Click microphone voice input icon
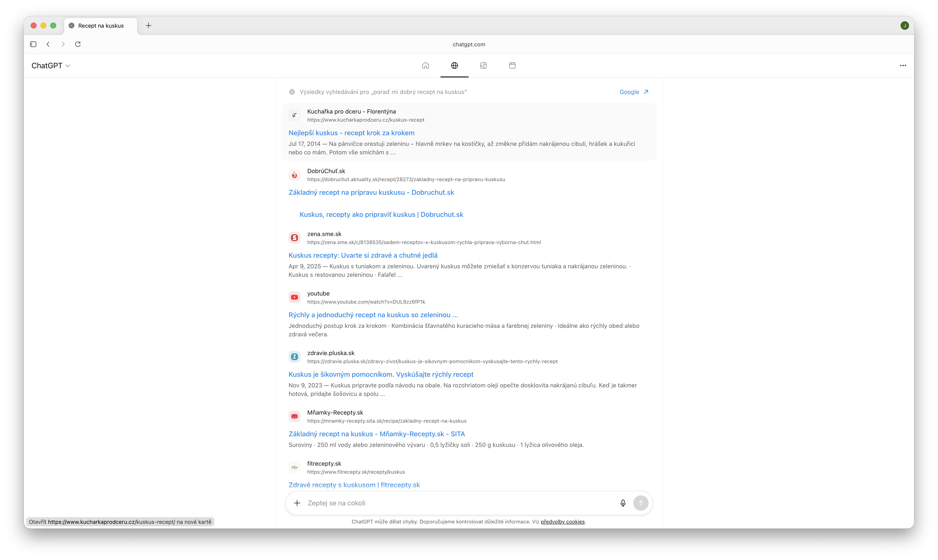 click(x=623, y=503)
